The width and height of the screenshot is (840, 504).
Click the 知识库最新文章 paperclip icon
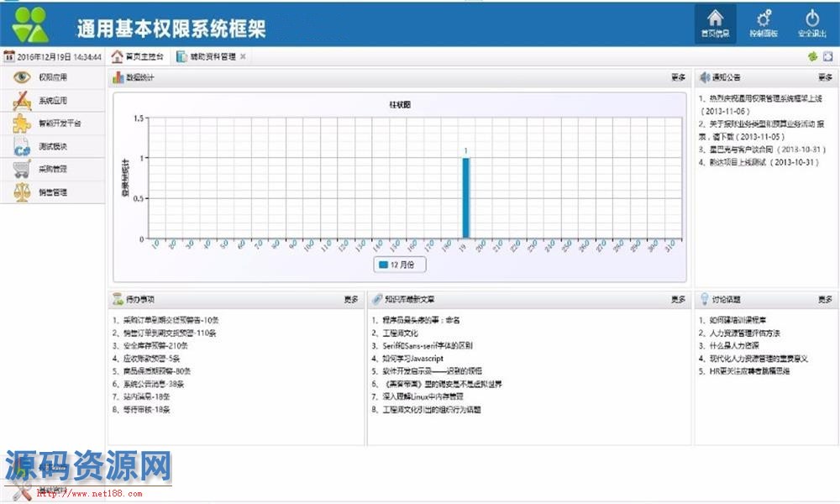[377, 299]
